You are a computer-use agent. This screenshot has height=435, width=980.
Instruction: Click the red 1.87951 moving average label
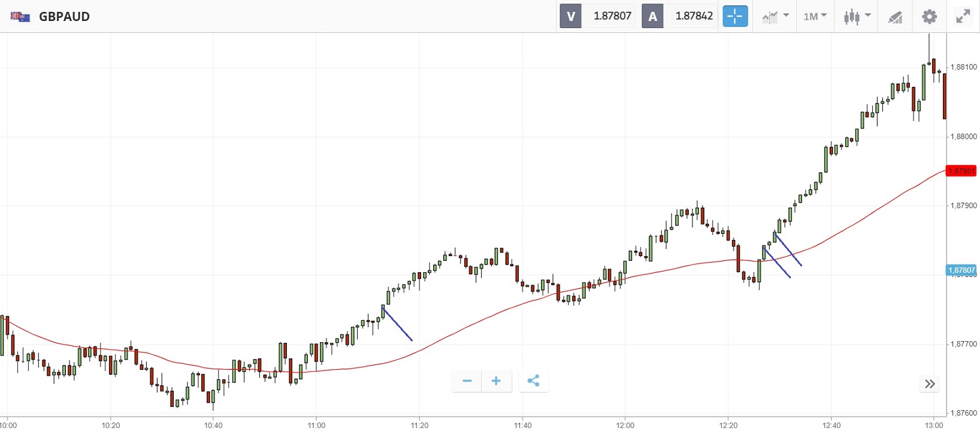961,171
